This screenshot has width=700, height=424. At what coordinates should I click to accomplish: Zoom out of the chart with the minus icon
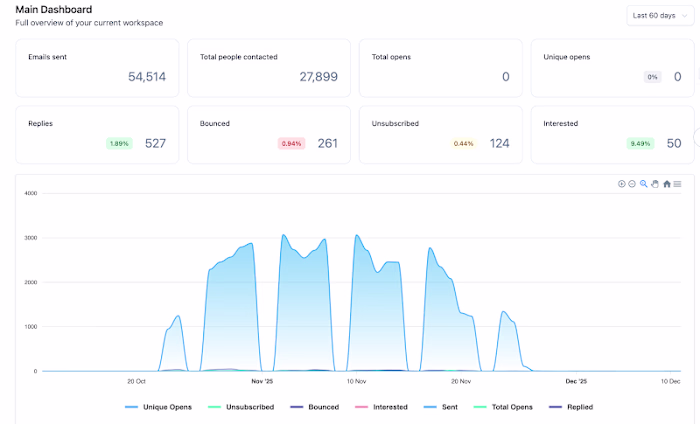point(632,184)
